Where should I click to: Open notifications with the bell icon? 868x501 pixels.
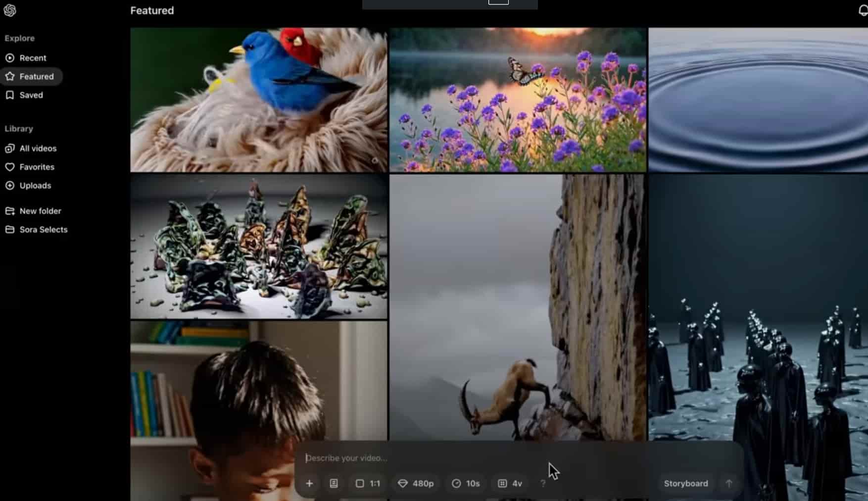[863, 10]
